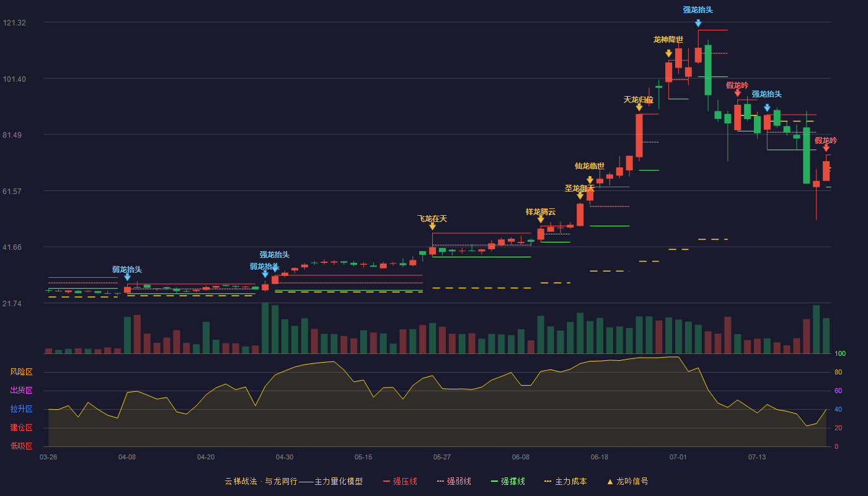Click the 建仓区 zone label
The width and height of the screenshot is (868, 496).
(22, 428)
